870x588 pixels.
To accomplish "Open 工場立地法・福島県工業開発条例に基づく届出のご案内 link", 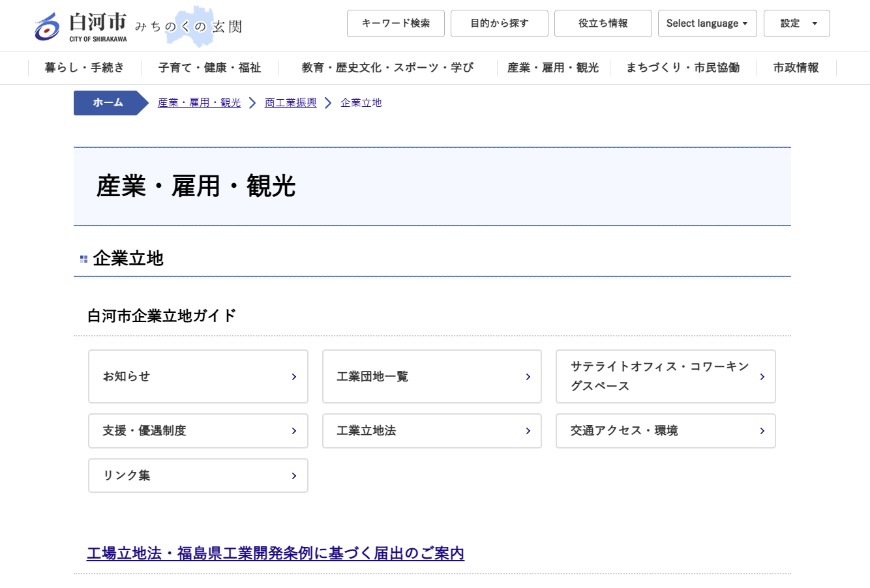I will tap(276, 553).
